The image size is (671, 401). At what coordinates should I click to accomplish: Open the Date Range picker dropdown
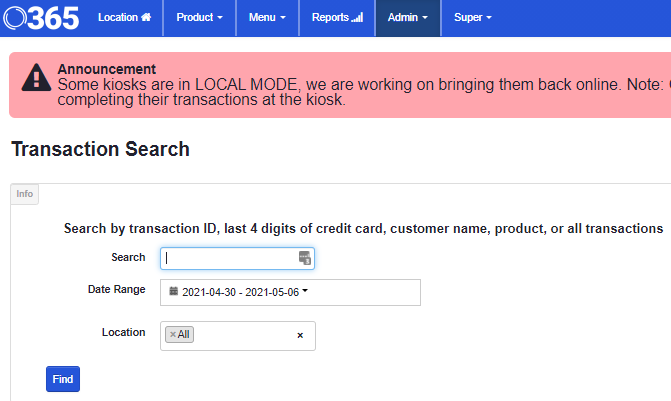290,292
